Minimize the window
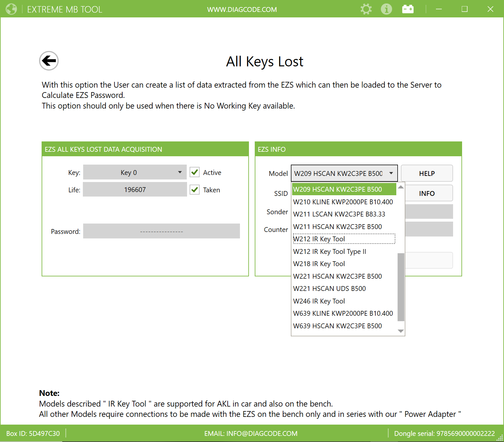 [439, 9]
